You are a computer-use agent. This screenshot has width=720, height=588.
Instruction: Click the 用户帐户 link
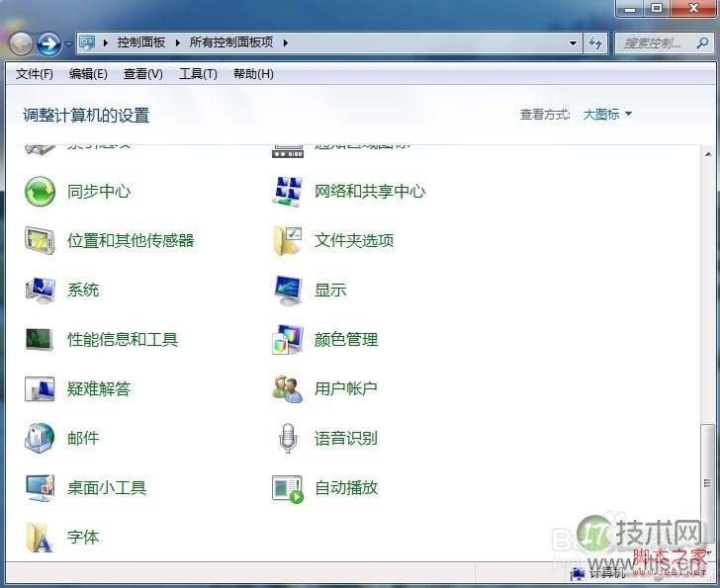[x=346, y=389]
